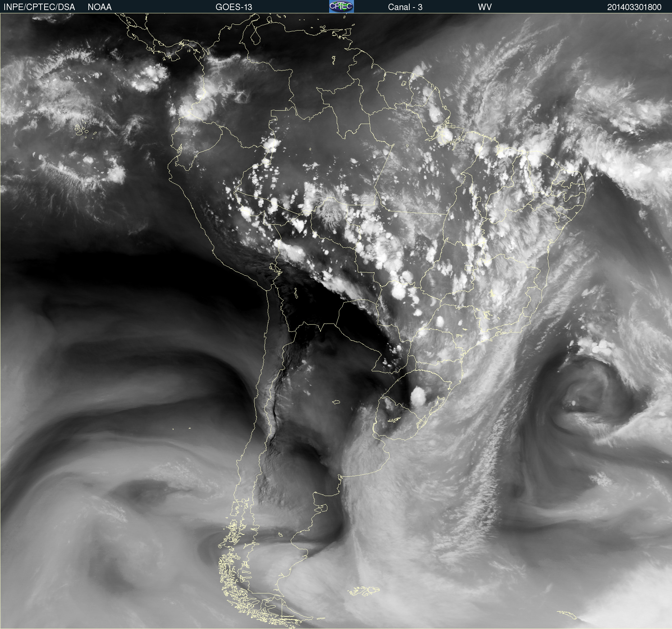The width and height of the screenshot is (672, 629).
Task: Click the water vapor satellite image
Action: point(336,321)
